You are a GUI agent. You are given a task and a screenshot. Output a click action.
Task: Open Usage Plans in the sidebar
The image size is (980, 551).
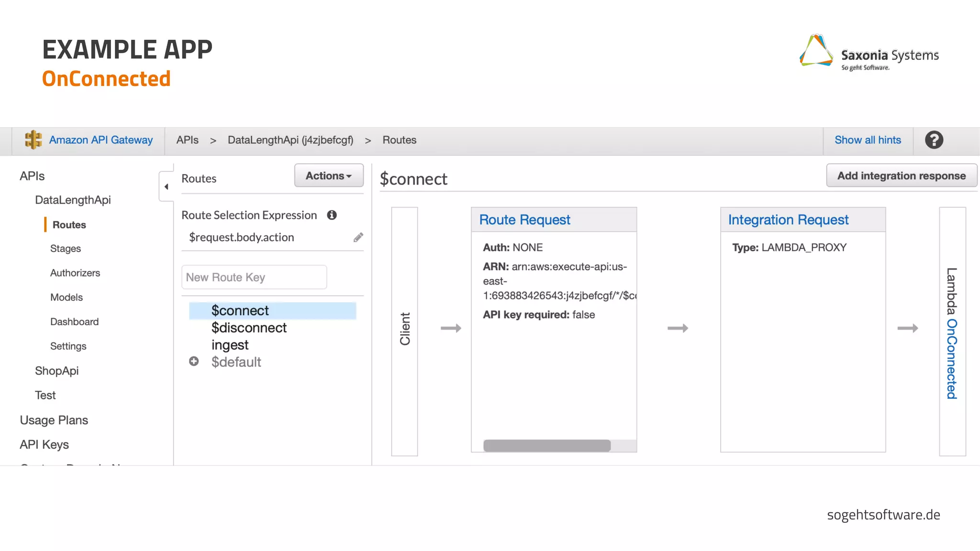[54, 420]
